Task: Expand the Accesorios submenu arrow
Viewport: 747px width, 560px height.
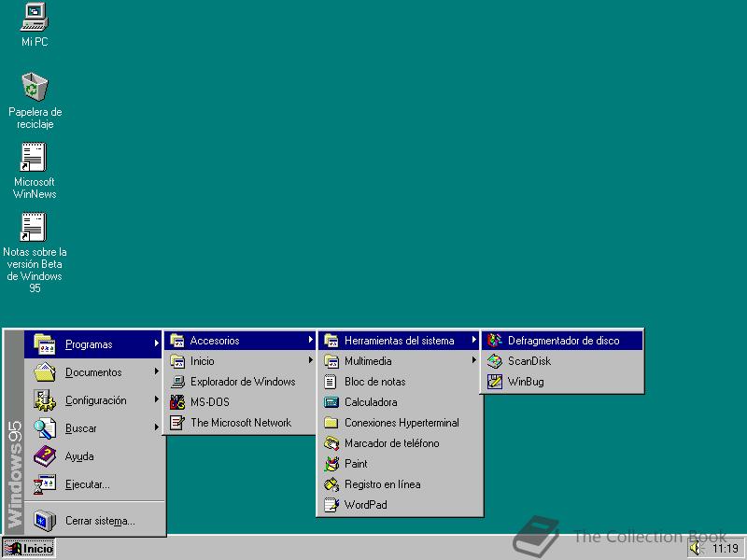Action: pos(311,340)
